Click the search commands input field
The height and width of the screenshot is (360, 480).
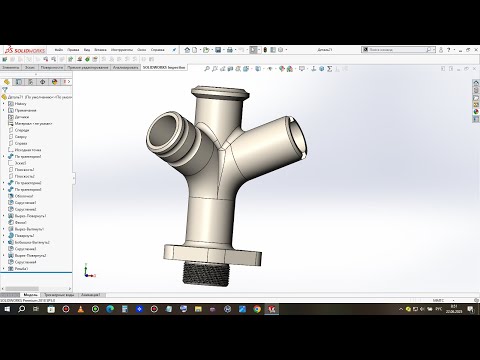397,50
